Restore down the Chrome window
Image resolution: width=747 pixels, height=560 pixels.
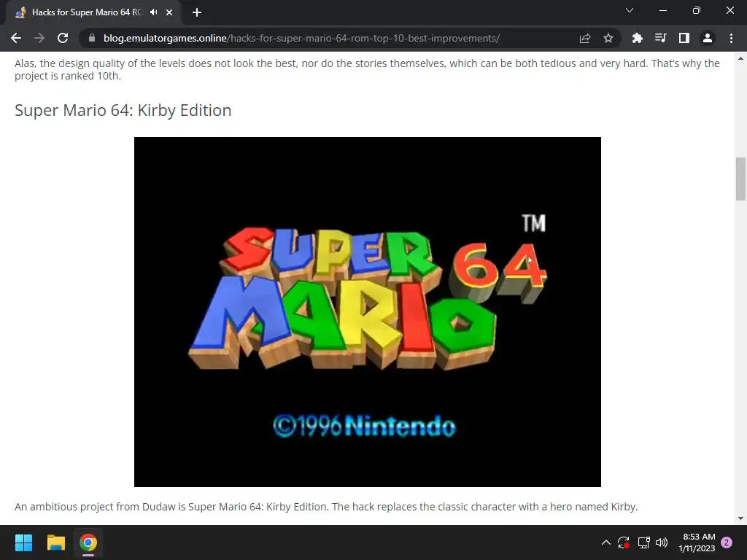(x=696, y=10)
